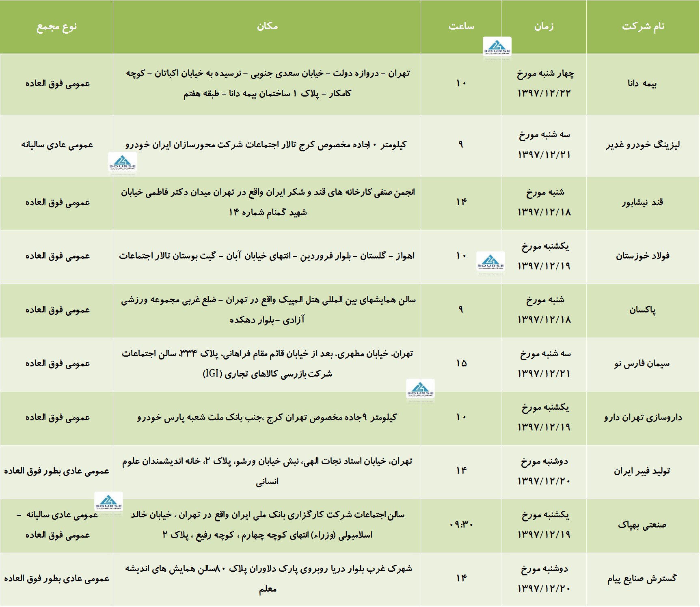Select company name 'پاکسان'
The width and height of the screenshot is (700, 607).
coord(642,310)
